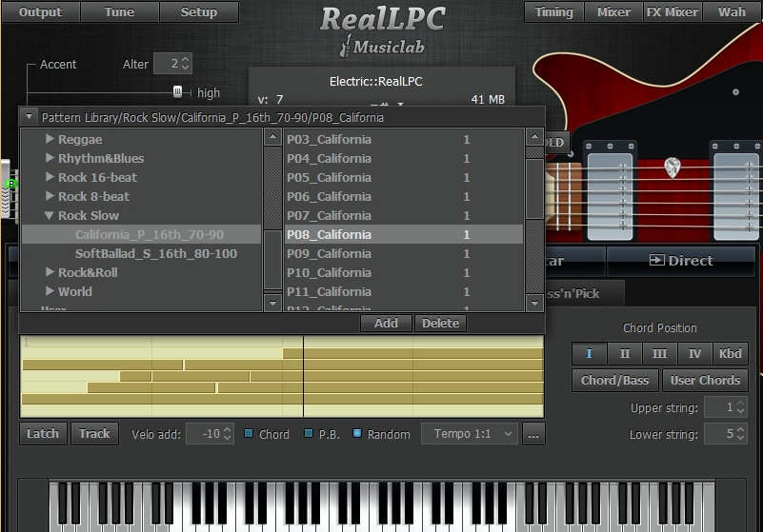Screen dimensions: 763x532
Task: Click the down arrow of pattern list scrollbar
Action: click(534, 303)
